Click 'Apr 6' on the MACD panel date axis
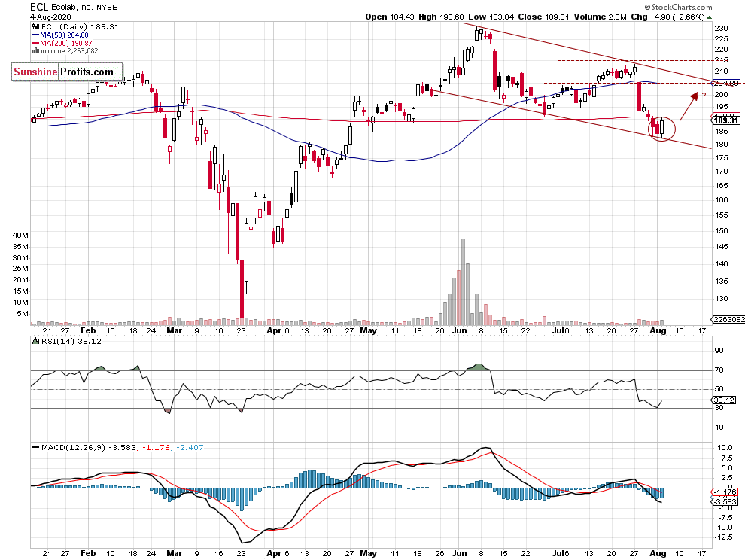Image resolution: width=745 pixels, height=560 pixels. tap(278, 553)
